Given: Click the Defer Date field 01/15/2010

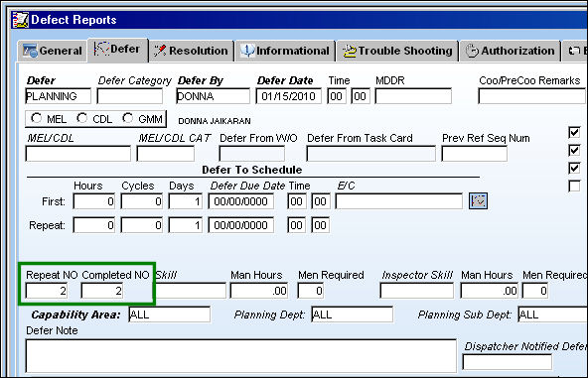Looking at the screenshot, I should (288, 96).
